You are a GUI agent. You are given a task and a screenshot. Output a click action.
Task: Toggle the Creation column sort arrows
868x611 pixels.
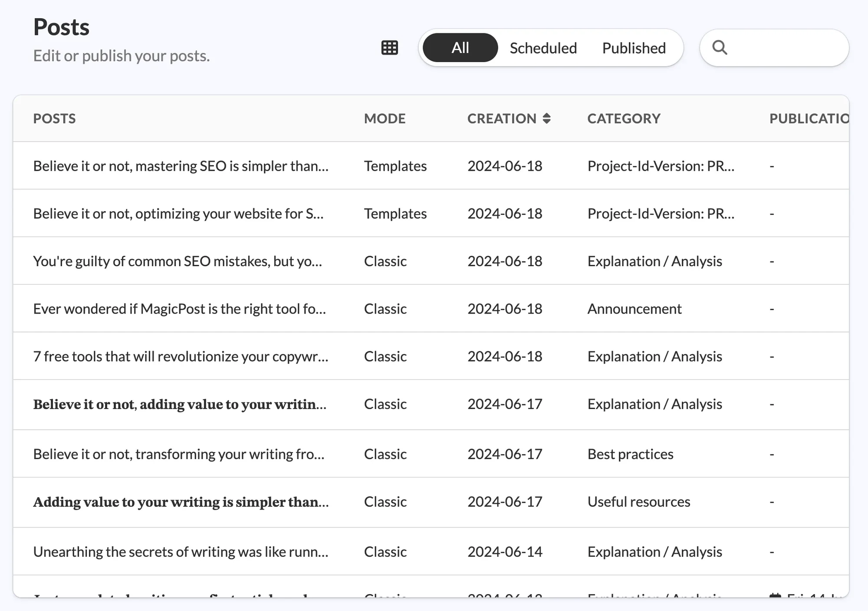[x=547, y=118]
